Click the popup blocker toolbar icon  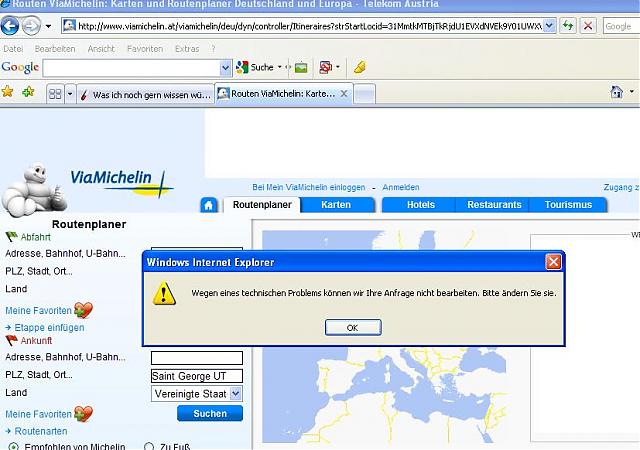click(x=325, y=67)
